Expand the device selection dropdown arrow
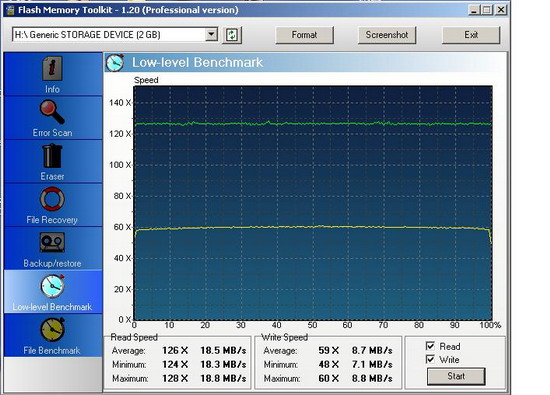The image size is (550, 395). (211, 34)
